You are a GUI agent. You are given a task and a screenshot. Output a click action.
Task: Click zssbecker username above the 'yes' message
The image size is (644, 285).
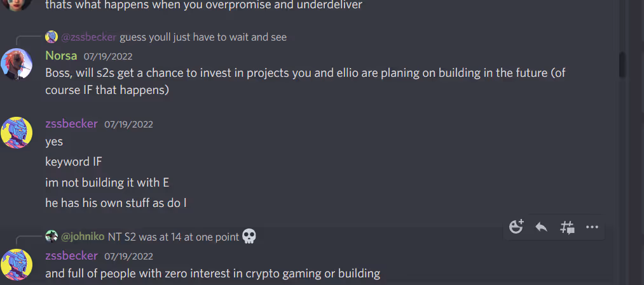pos(71,124)
